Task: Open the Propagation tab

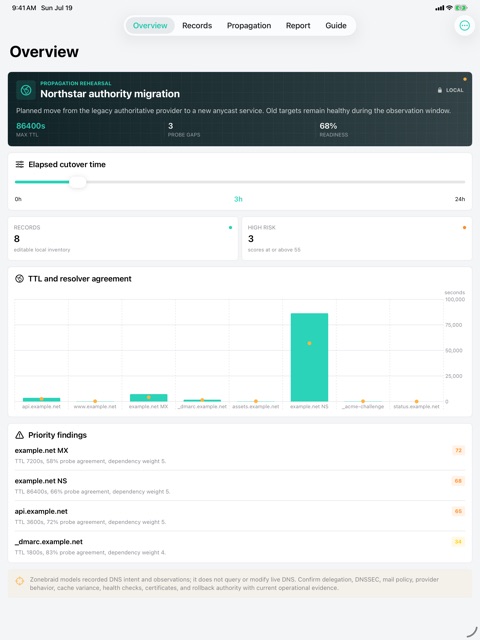Action: point(249,26)
